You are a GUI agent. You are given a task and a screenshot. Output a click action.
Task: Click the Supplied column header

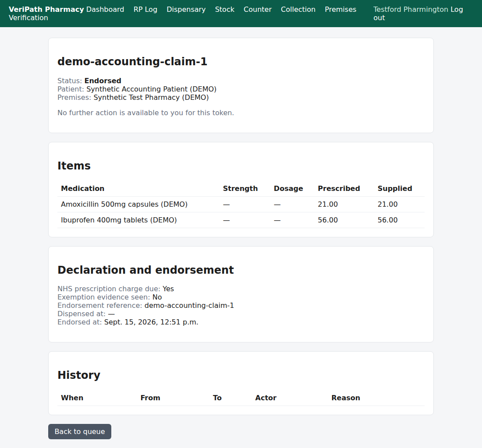point(395,188)
